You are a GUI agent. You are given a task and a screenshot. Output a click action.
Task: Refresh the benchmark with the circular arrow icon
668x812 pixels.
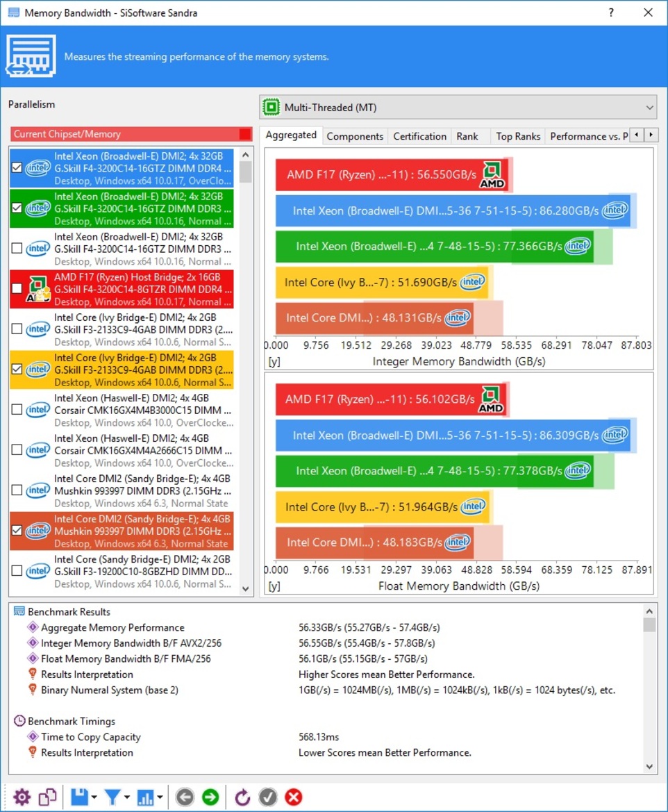tap(242, 797)
